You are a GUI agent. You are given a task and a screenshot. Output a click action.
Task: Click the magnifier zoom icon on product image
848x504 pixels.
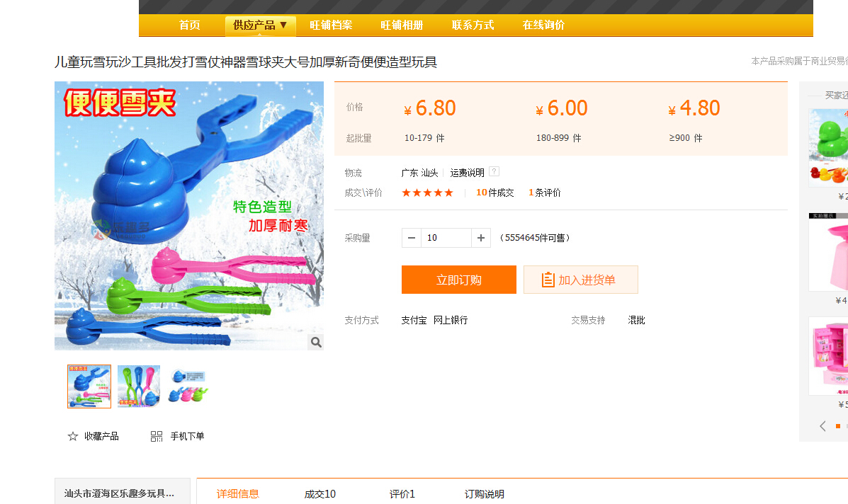(x=316, y=343)
